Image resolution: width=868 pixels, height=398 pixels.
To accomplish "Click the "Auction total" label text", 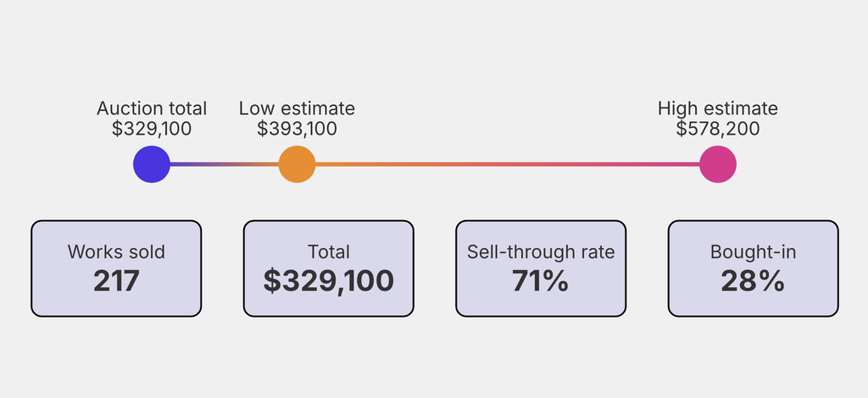I will [x=152, y=108].
